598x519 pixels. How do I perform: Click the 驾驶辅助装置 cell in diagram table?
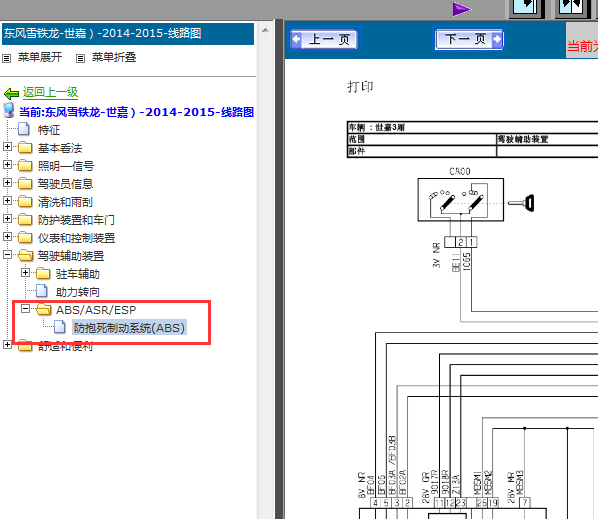[547, 139]
